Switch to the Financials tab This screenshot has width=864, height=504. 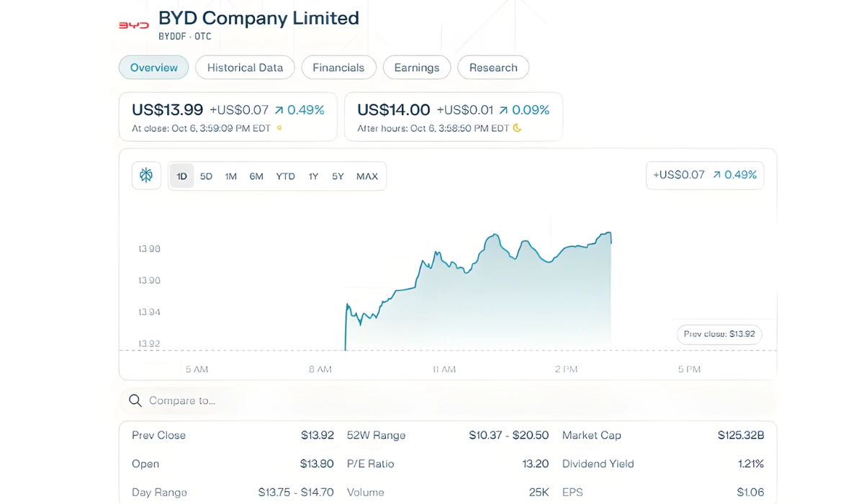[x=338, y=68]
